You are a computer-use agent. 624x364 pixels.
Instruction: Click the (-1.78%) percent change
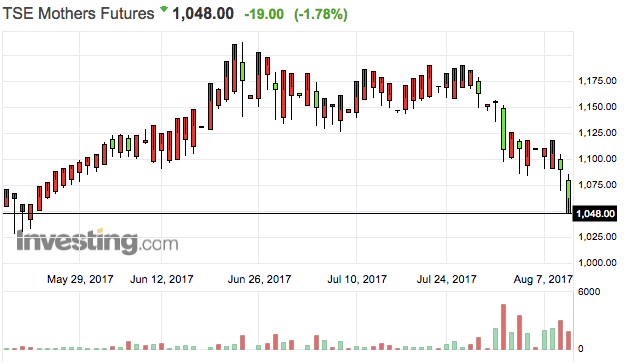coord(320,14)
